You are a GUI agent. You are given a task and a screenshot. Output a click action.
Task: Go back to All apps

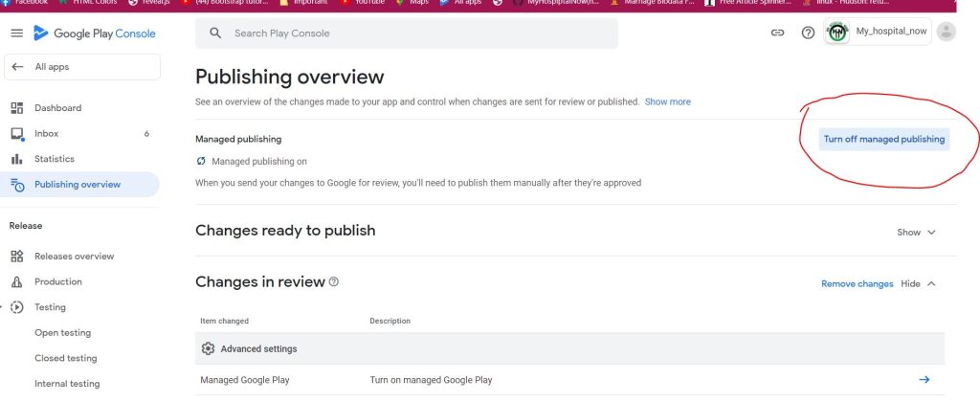[x=51, y=67]
